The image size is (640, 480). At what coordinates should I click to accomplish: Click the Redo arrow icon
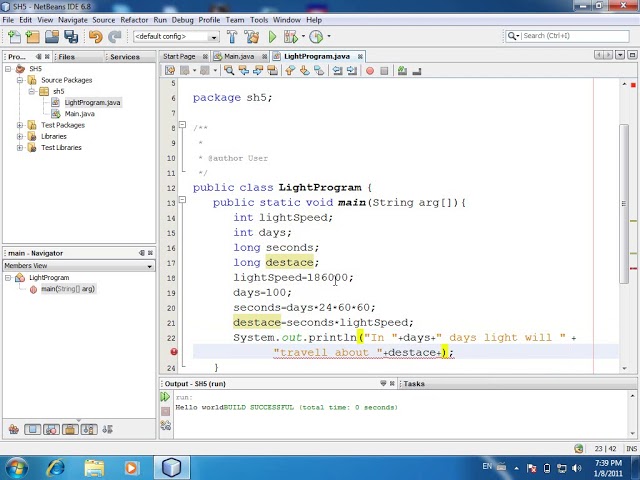tap(115, 37)
